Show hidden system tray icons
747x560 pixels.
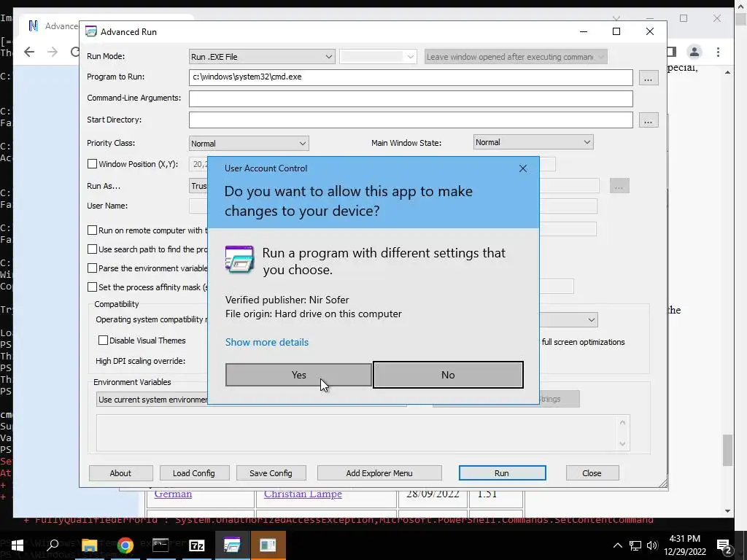617,545
